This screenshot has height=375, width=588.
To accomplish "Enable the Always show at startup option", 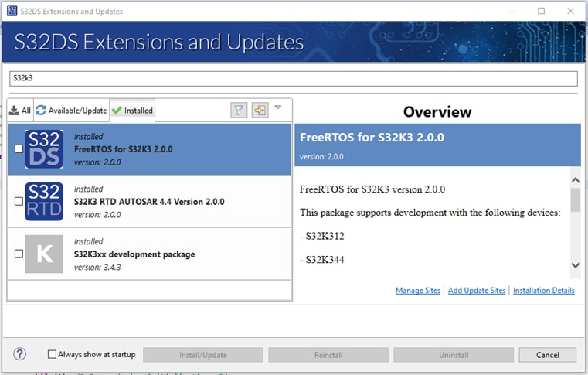I will [53, 355].
